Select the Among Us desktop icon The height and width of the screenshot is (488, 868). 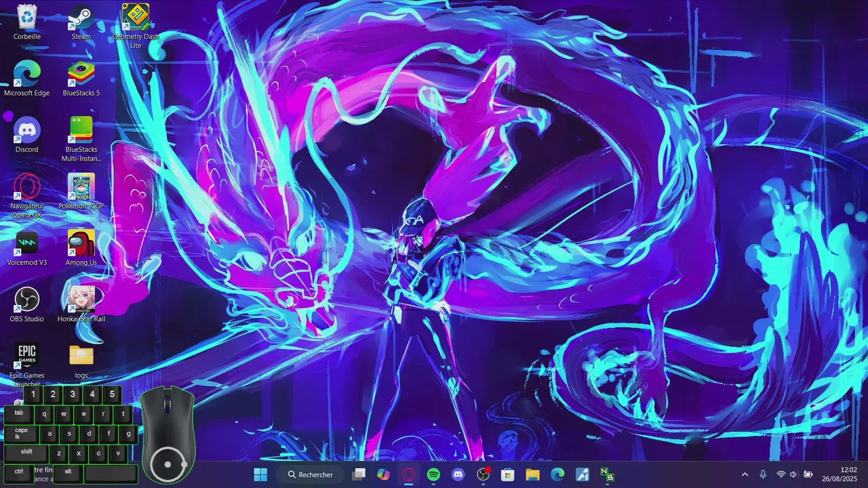(x=81, y=248)
